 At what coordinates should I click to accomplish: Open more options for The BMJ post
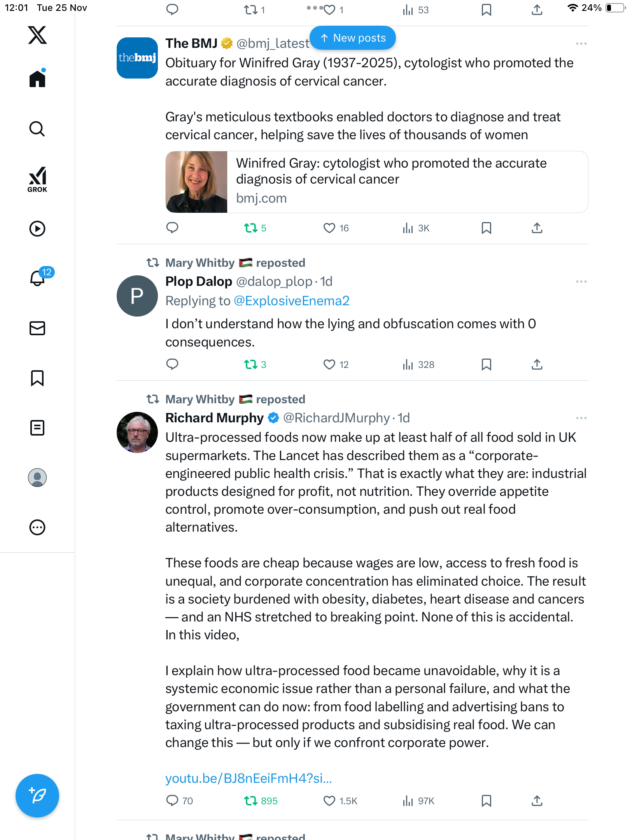(x=581, y=44)
